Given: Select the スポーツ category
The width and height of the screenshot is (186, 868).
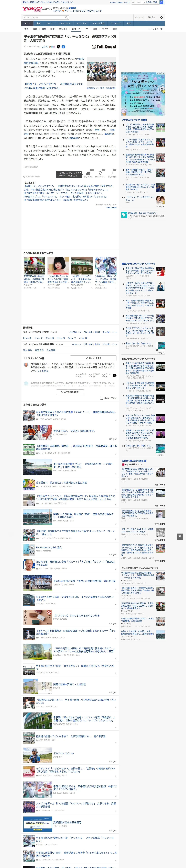Looking at the screenshot, I should click(76, 29).
